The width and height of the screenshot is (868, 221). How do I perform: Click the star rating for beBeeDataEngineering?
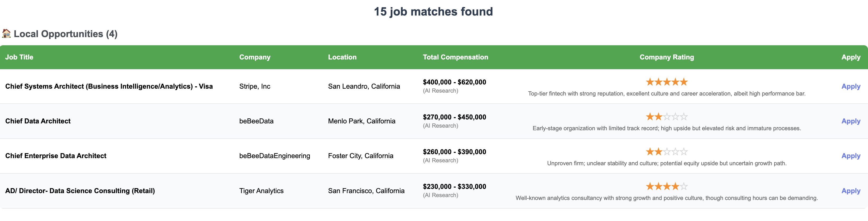[x=667, y=151]
